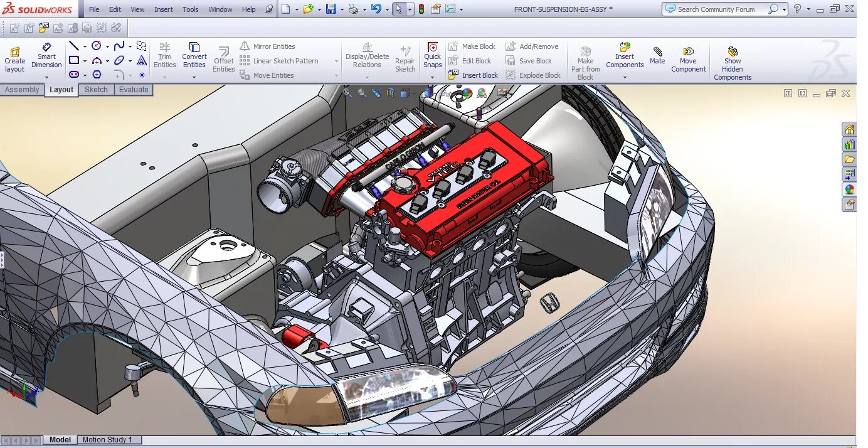This screenshot has width=868, height=448.
Task: Click the Insert Block button
Action: tap(474, 75)
